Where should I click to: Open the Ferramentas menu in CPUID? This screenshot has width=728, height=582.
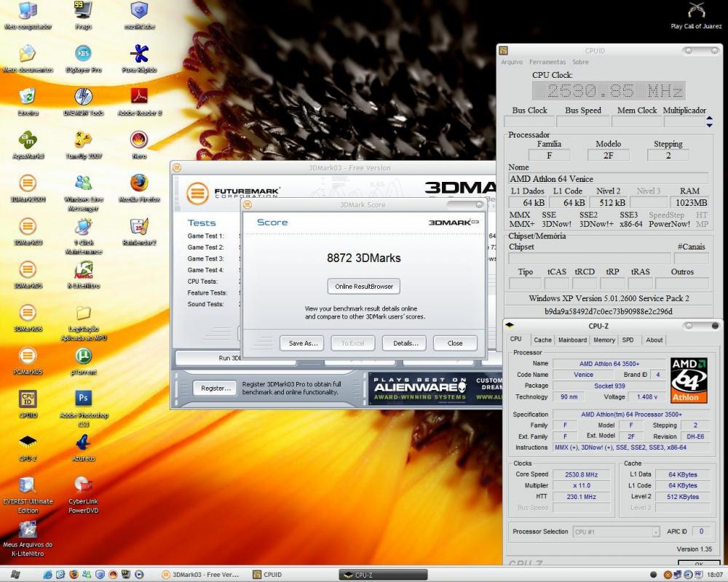pyautogui.click(x=547, y=63)
